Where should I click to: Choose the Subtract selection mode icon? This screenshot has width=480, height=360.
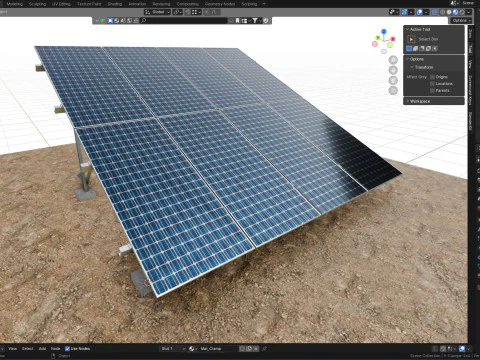click(x=422, y=49)
